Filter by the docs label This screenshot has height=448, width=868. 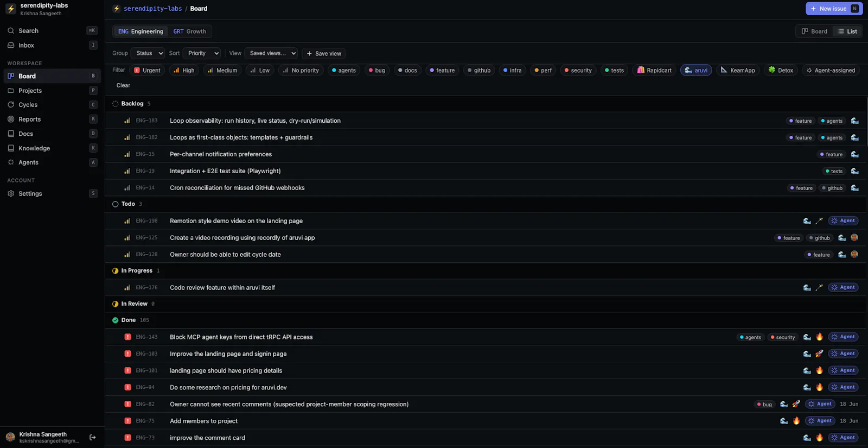[407, 71]
